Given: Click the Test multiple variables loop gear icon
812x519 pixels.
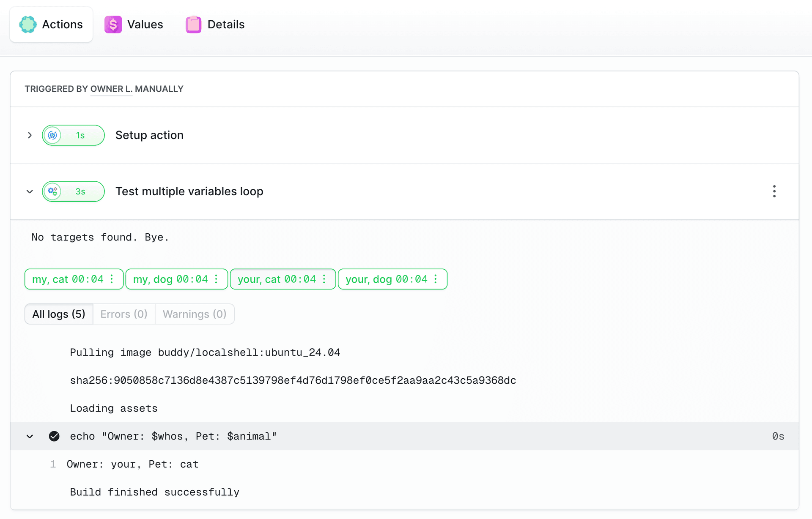Looking at the screenshot, I should click(53, 191).
